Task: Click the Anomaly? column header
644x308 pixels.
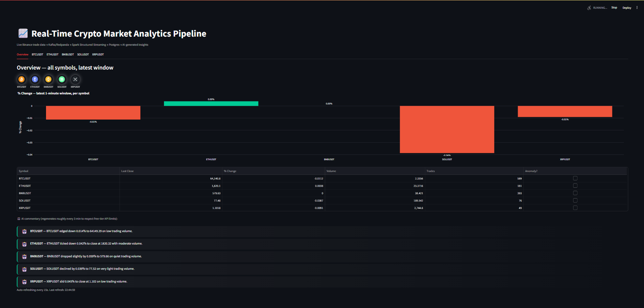Action: (x=575, y=171)
